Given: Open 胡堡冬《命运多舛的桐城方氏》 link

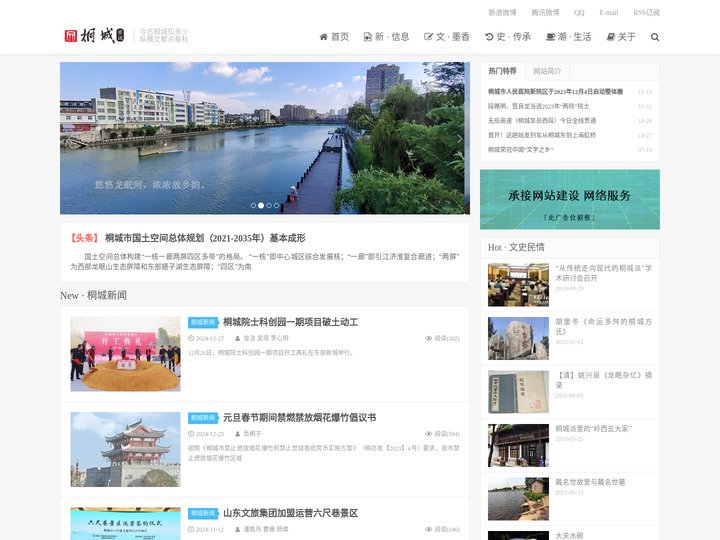Looking at the screenshot, I should pyautogui.click(x=603, y=326).
